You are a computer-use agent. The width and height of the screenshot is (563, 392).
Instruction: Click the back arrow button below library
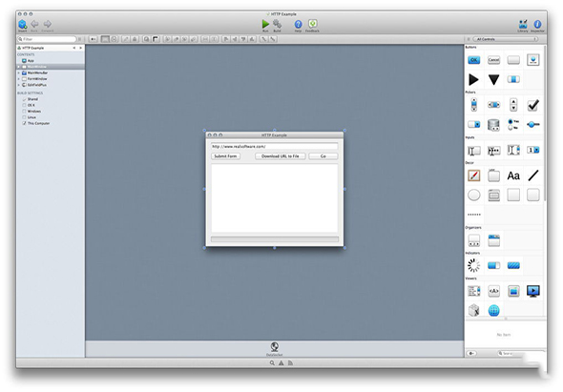[x=471, y=353]
